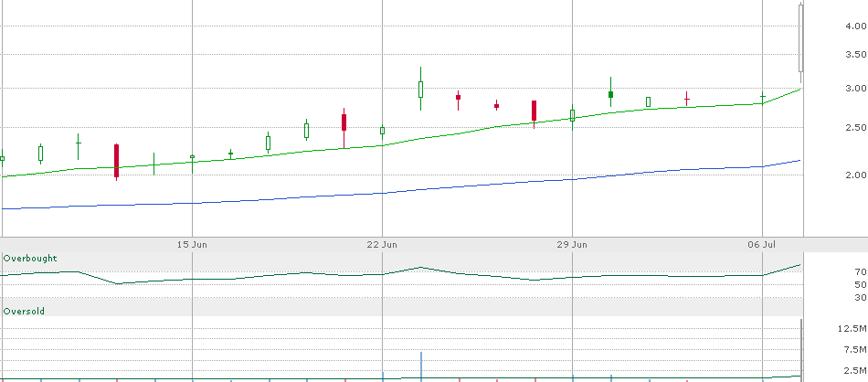Click the tall hollow candle after 22 Jun
The width and height of the screenshot is (868, 382).
pyautogui.click(x=420, y=90)
